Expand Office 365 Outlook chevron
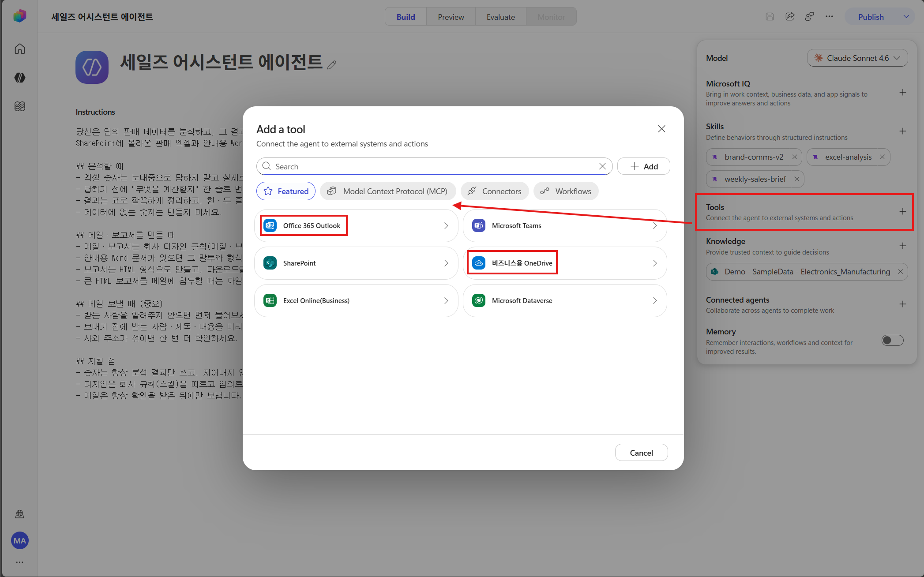This screenshot has height=577, width=924. click(446, 226)
